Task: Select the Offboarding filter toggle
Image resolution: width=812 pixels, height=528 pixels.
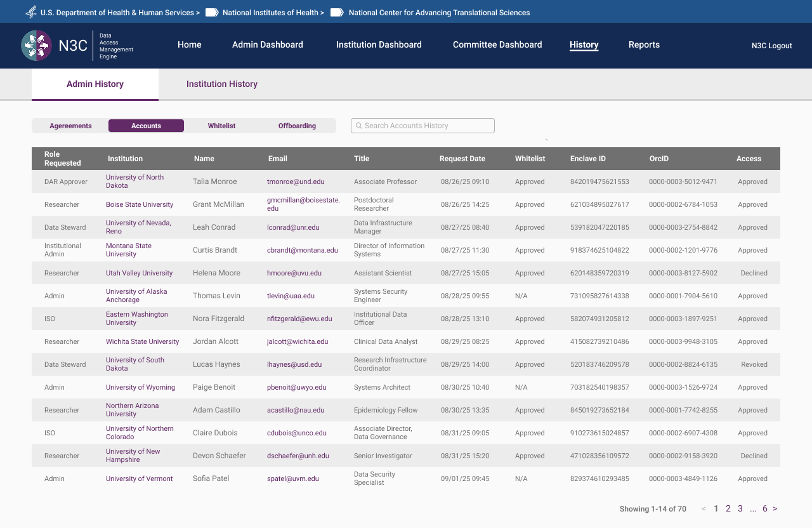Action: pyautogui.click(x=297, y=126)
